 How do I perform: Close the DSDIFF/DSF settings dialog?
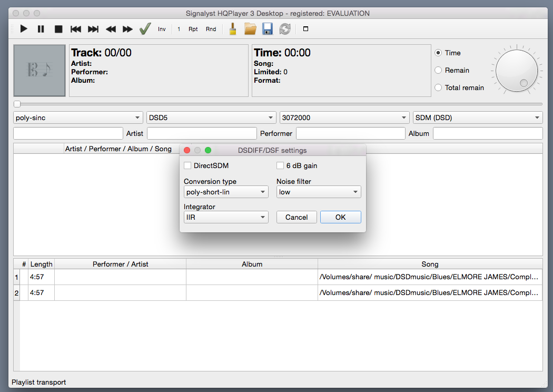coord(187,150)
